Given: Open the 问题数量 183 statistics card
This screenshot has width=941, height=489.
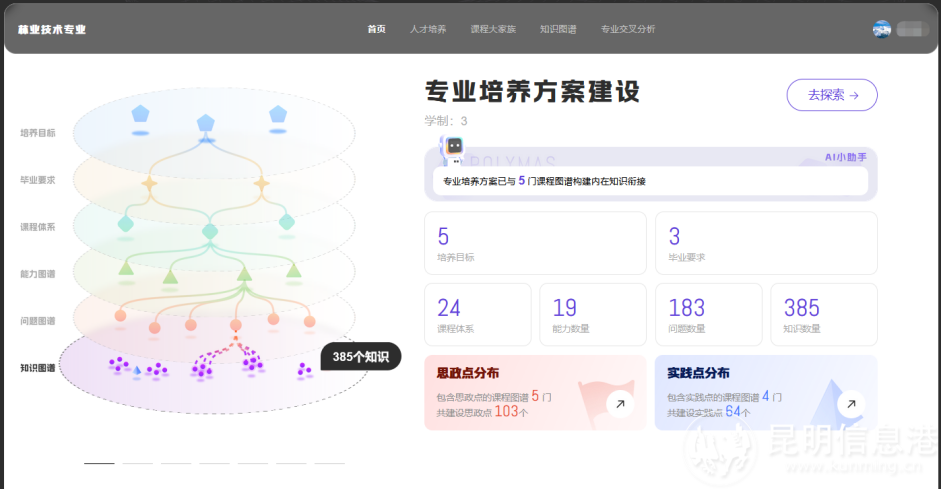Looking at the screenshot, I should click(x=708, y=314).
